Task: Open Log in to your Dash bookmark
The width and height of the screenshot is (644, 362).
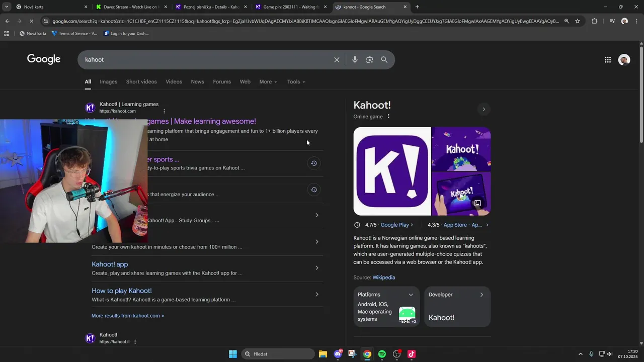Action: click(x=126, y=34)
